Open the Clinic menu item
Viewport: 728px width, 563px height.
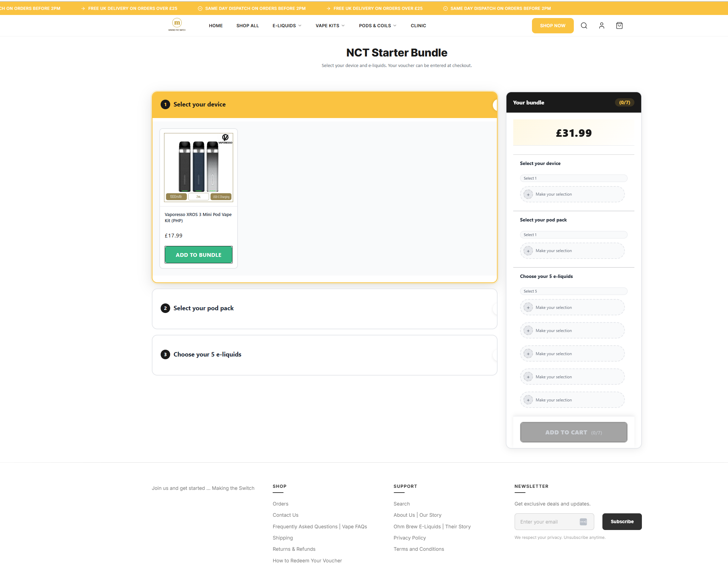point(418,26)
